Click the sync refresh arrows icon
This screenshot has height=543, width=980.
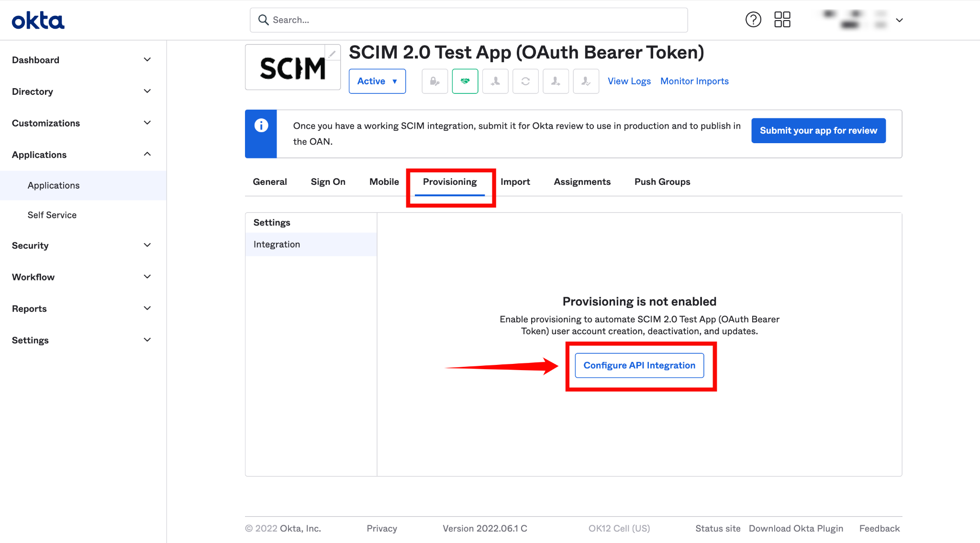click(x=525, y=81)
